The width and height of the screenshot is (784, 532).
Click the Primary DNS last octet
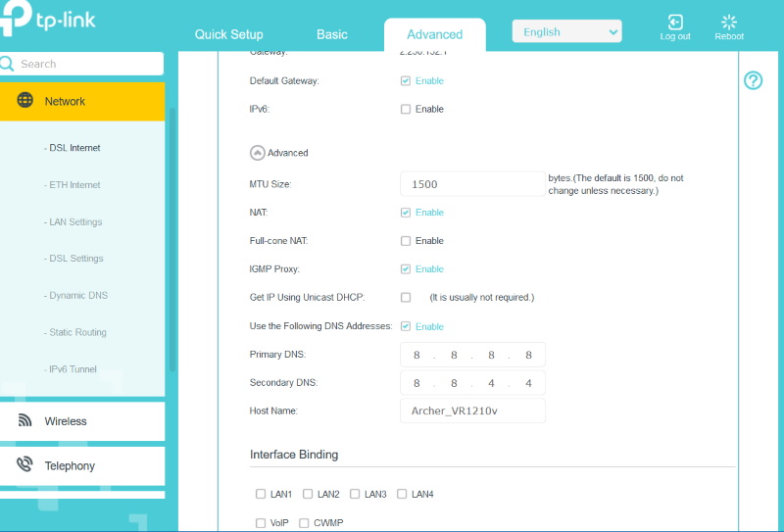pos(528,355)
